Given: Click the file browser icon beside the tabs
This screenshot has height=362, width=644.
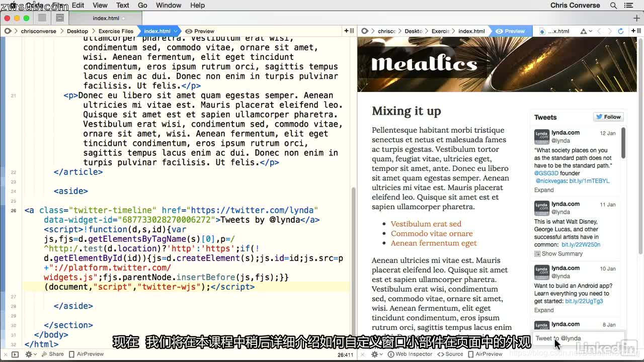Looking at the screenshot, I should click(59, 18).
